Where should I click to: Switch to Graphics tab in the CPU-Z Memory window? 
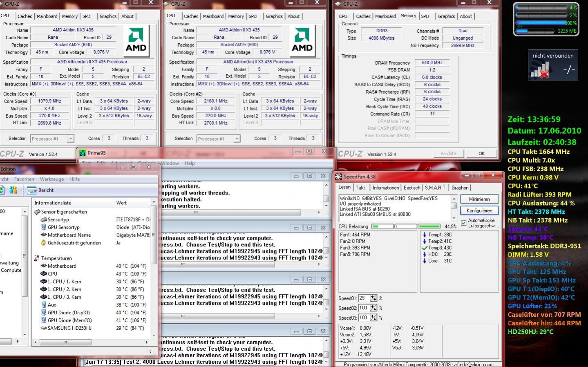pos(446,16)
